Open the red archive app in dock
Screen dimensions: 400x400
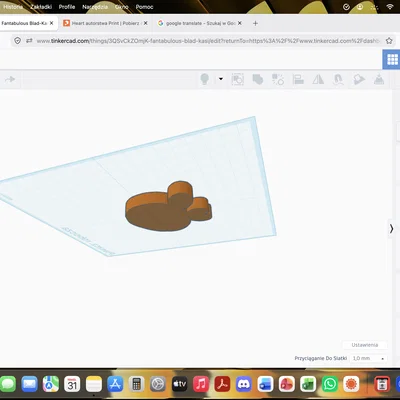[382, 384]
